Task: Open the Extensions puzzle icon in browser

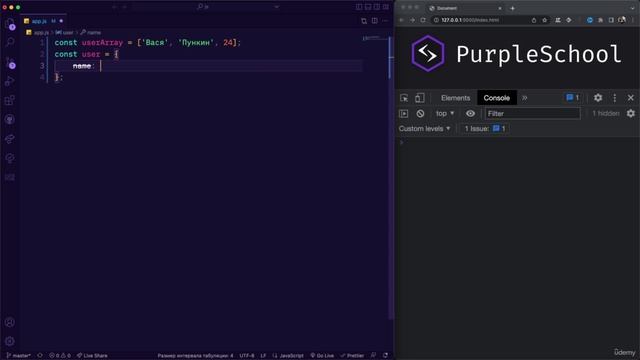Action: tap(600, 20)
